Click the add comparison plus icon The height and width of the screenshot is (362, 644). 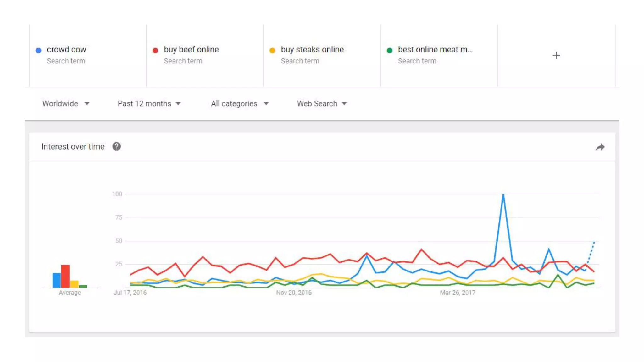pyautogui.click(x=556, y=56)
